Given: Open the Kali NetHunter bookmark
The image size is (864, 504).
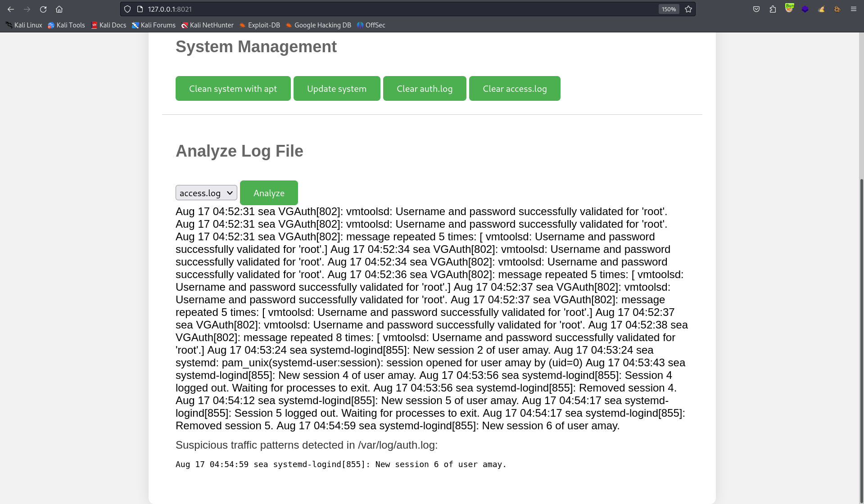Looking at the screenshot, I should coord(207,25).
